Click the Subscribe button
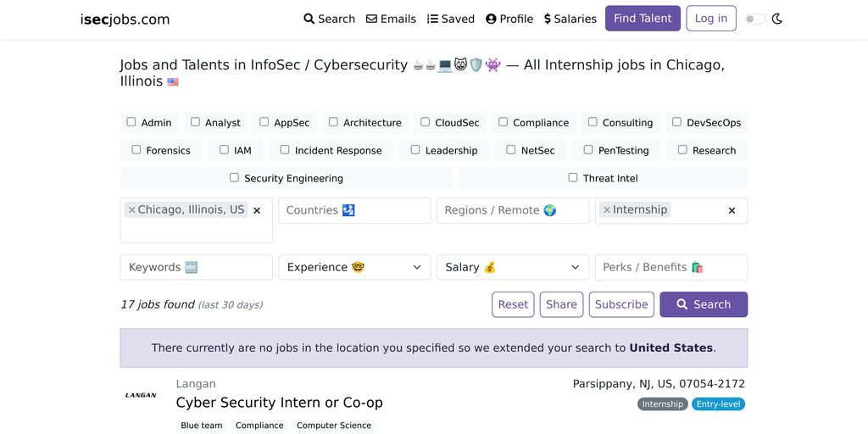Screen dimensions: 868x434 pos(621,304)
